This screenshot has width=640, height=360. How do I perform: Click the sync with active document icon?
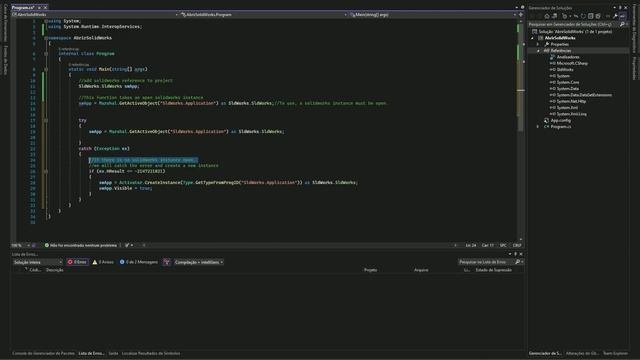[576, 16]
